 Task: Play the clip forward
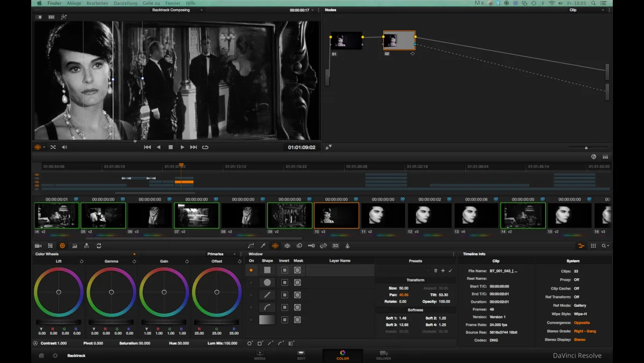pyautogui.click(x=182, y=147)
